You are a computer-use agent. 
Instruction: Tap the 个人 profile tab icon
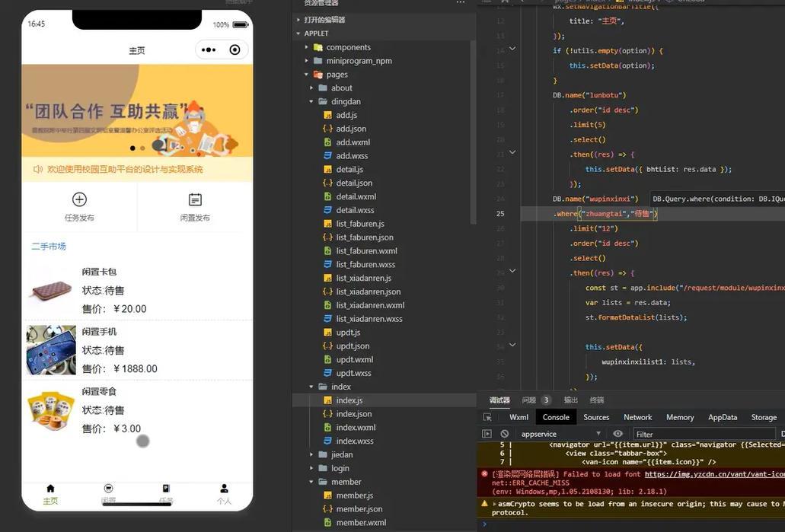click(224, 489)
